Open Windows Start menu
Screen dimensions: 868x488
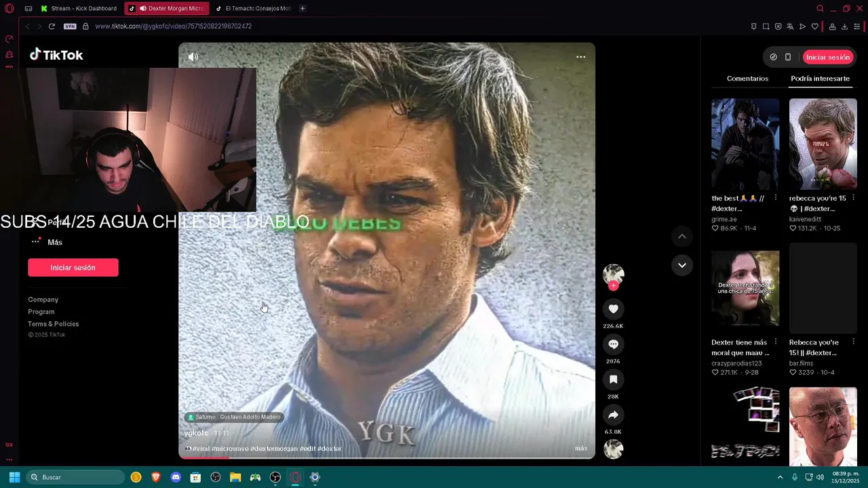(x=14, y=477)
